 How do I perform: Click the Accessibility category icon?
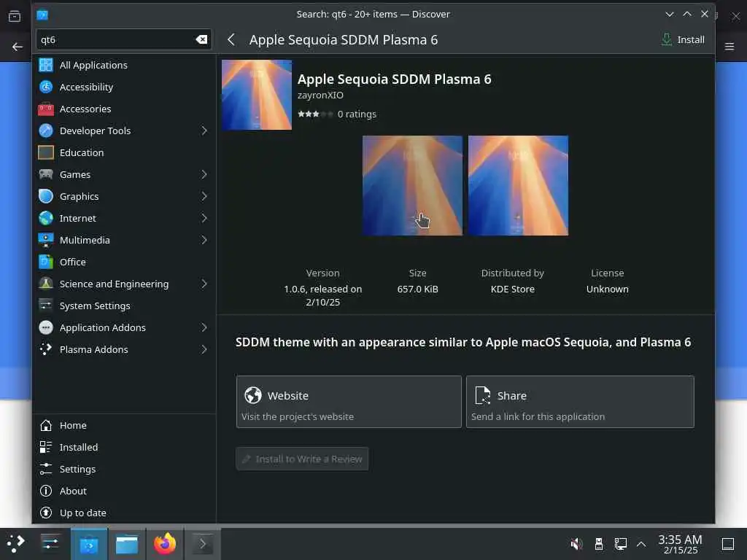click(46, 87)
